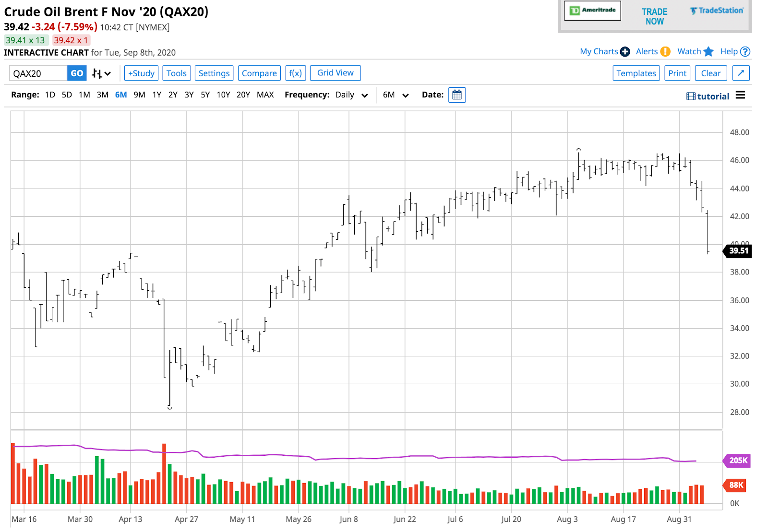
Task: Switch to Grid View
Action: pyautogui.click(x=336, y=73)
